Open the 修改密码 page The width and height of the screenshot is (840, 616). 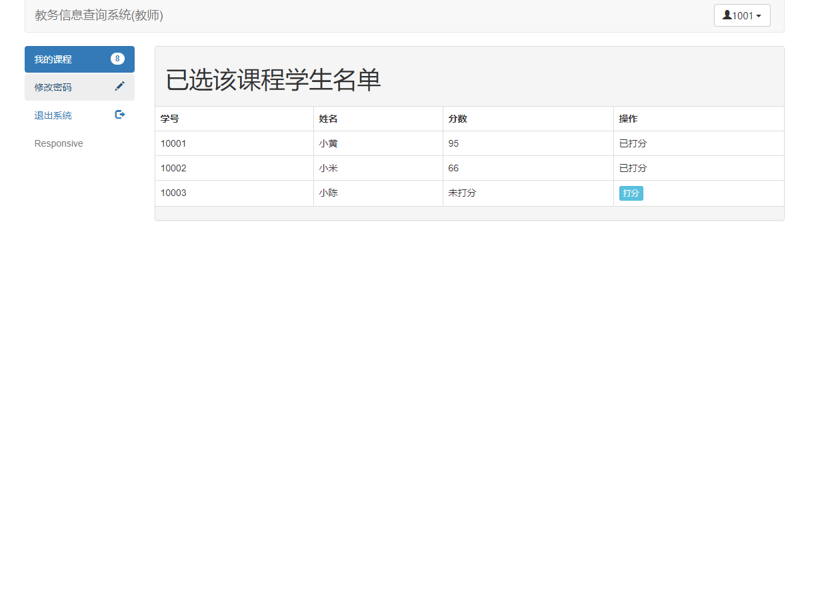click(x=53, y=87)
